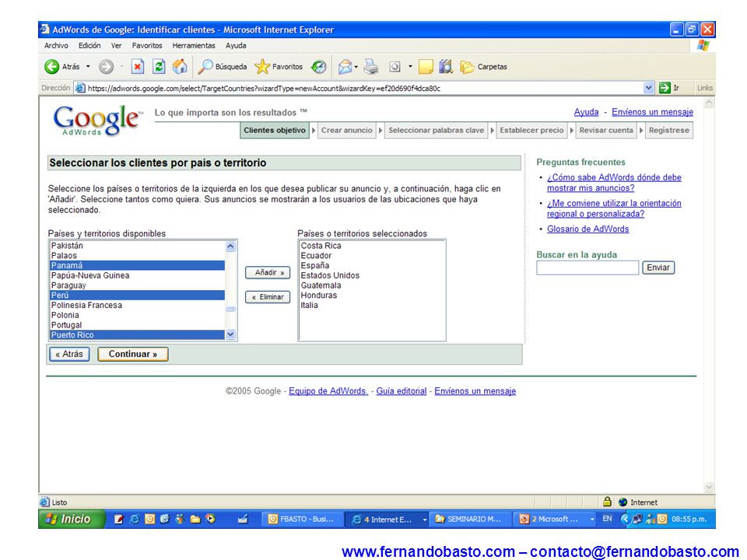Click the Google AdWords logo
The height and width of the screenshot is (560, 747).
coord(98,120)
